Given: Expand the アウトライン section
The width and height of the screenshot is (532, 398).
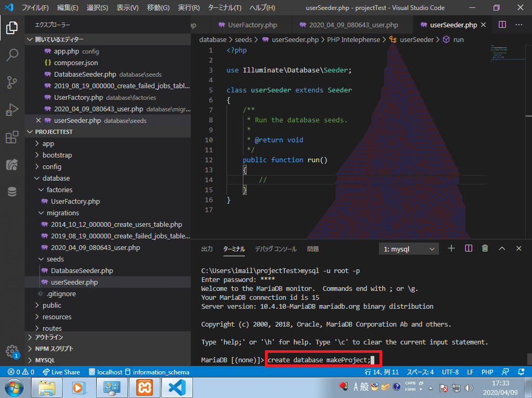Looking at the screenshot, I should (x=108, y=337).
